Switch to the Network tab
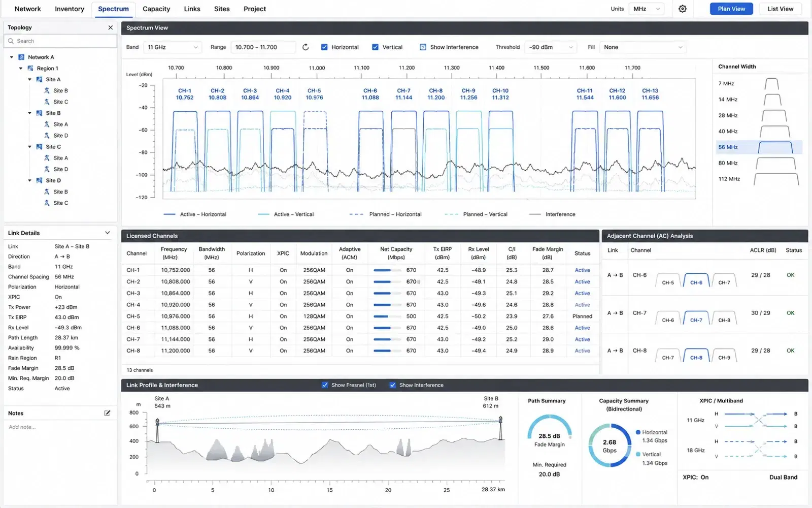The width and height of the screenshot is (812, 508). (x=27, y=9)
